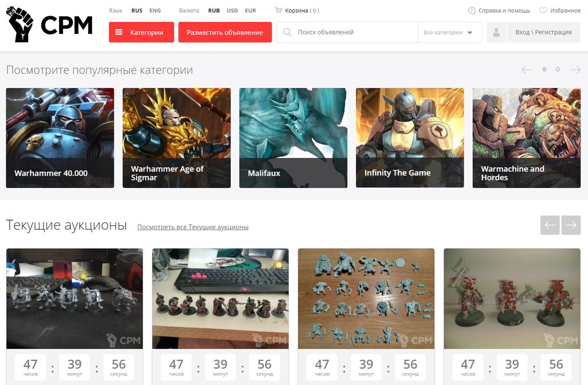Screen dimensions: 588x385
Task: Click the favorites heart icon
Action: (543, 10)
